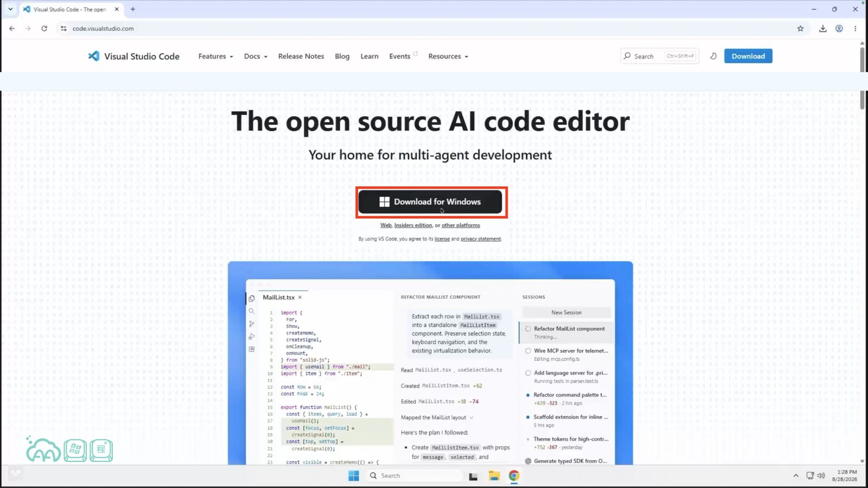
Task: Open the browser profile icon
Action: click(839, 28)
